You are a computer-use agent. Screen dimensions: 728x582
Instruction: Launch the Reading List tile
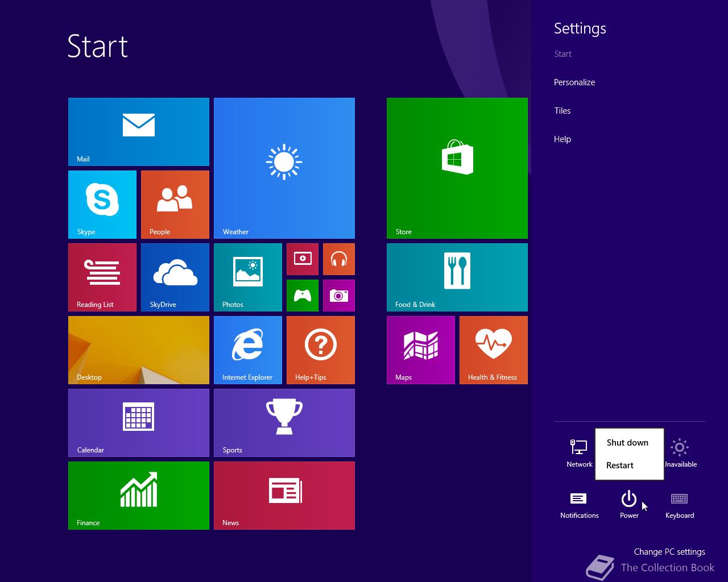[x=102, y=277]
